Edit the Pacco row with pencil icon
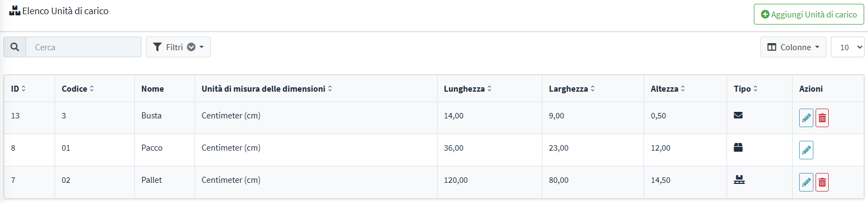Viewport: 868px width, 203px height. tap(806, 150)
